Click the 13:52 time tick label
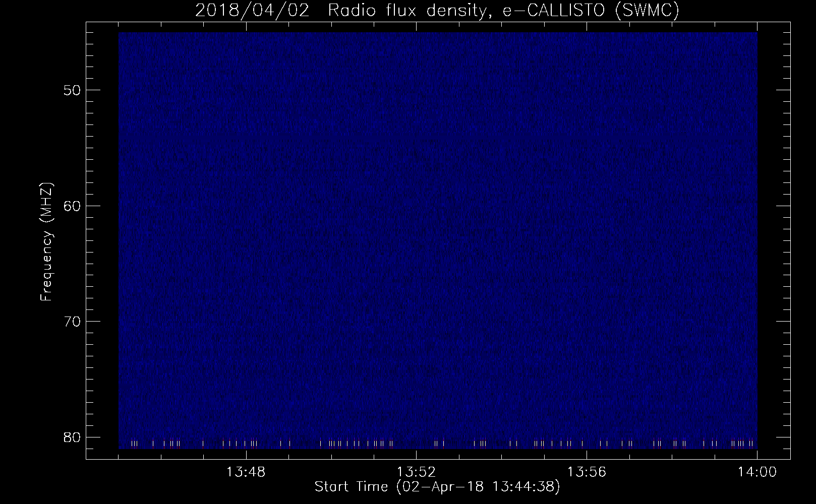The image size is (816, 504). click(x=416, y=472)
